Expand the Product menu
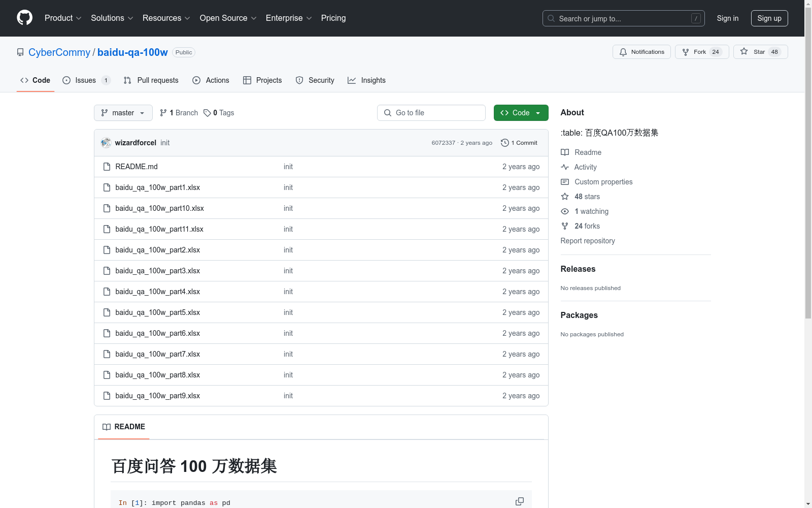 coord(63,18)
